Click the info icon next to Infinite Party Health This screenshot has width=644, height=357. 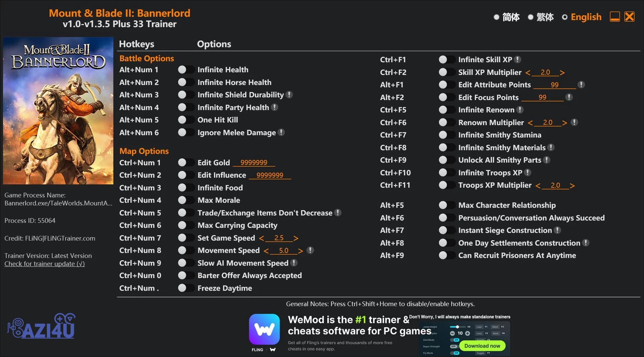click(x=275, y=107)
